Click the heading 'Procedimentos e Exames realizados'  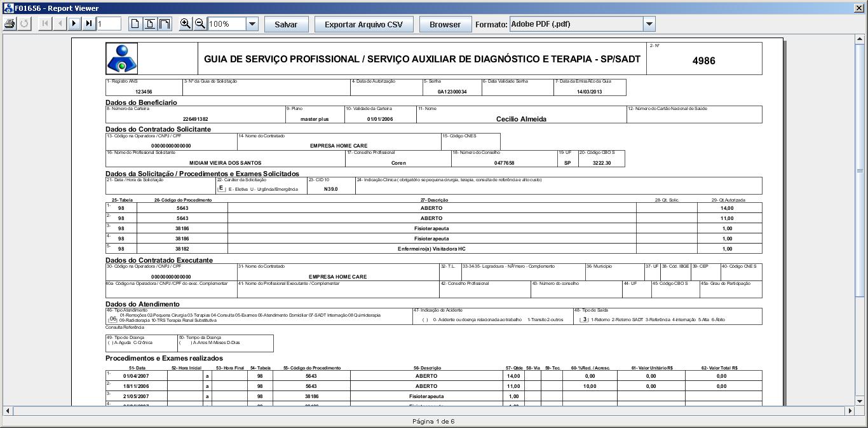coord(165,358)
